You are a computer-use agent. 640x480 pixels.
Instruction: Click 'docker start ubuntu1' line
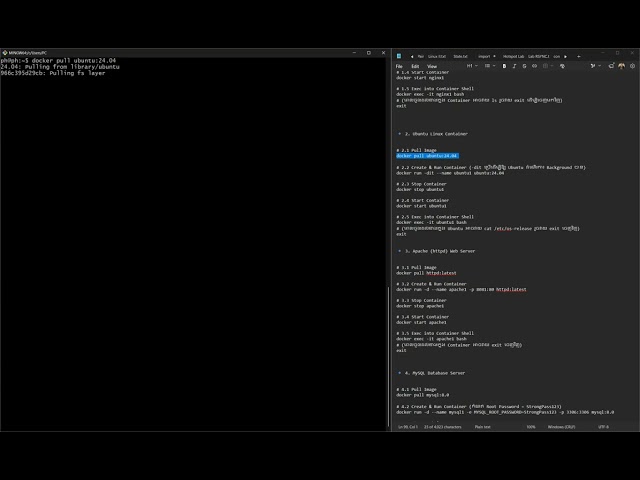(x=421, y=206)
